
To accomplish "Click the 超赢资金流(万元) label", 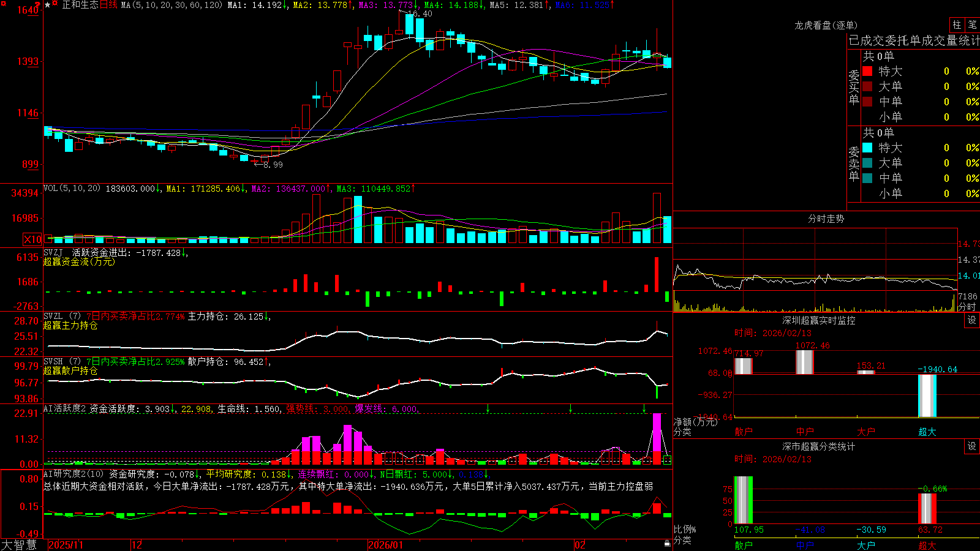I will [79, 261].
